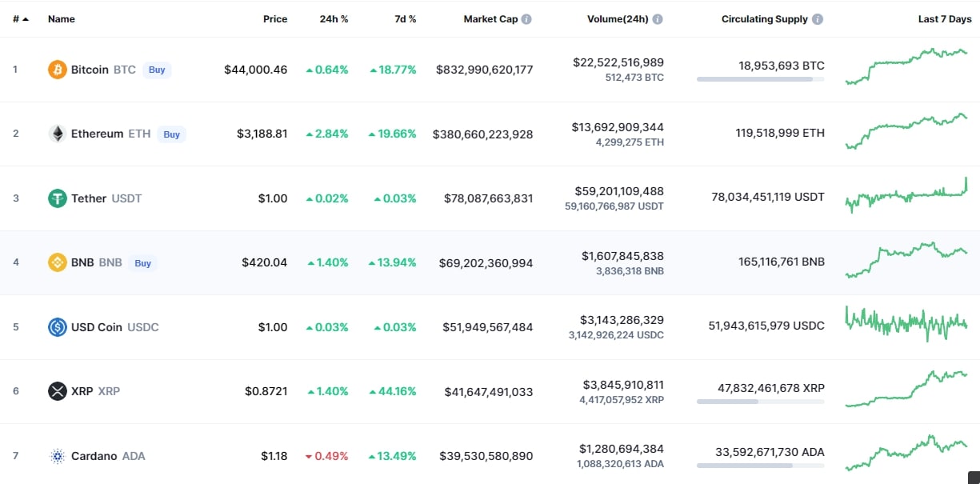Click Bitcoin volume $22,522,516,989

coord(618,62)
